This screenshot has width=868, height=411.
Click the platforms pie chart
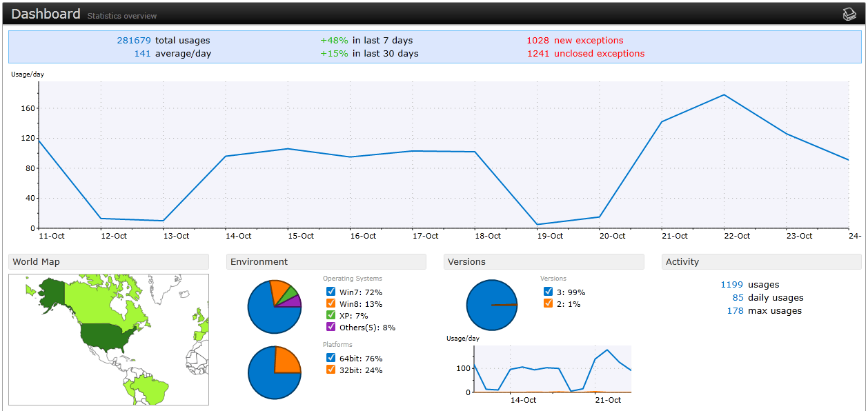click(x=275, y=372)
